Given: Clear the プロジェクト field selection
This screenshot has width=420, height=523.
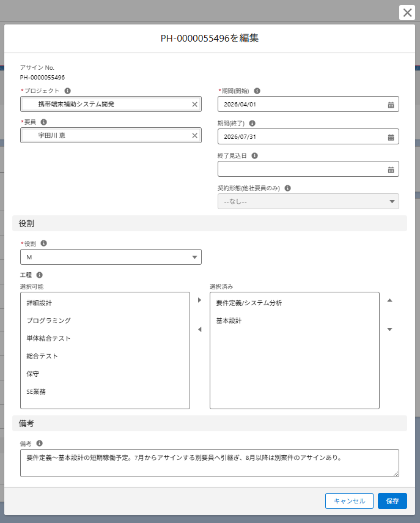Looking at the screenshot, I should pos(194,105).
